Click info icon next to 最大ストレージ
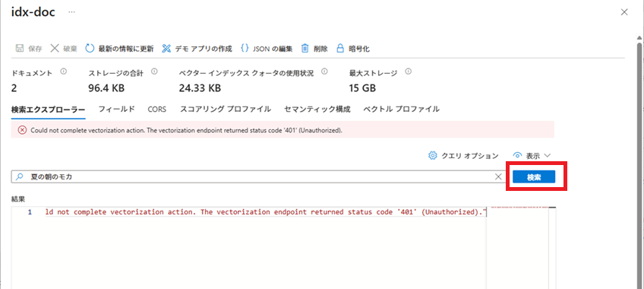This screenshot has height=289, width=644. [409, 71]
